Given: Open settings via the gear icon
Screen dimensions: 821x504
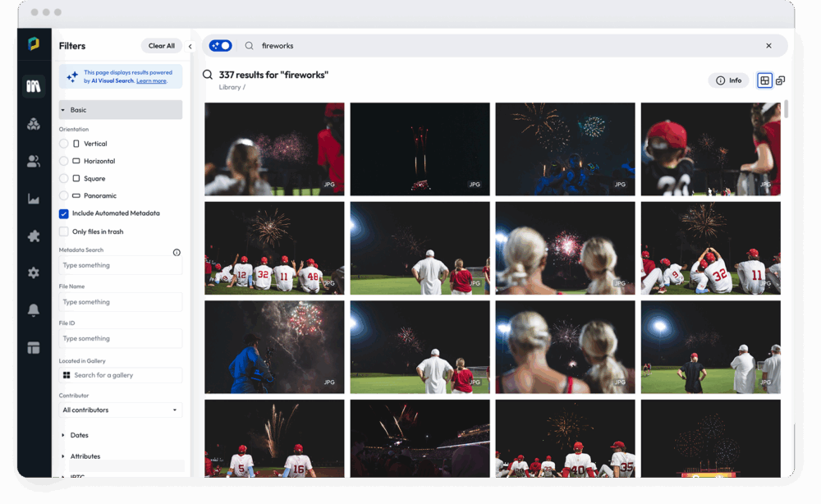Looking at the screenshot, I should coord(34,273).
